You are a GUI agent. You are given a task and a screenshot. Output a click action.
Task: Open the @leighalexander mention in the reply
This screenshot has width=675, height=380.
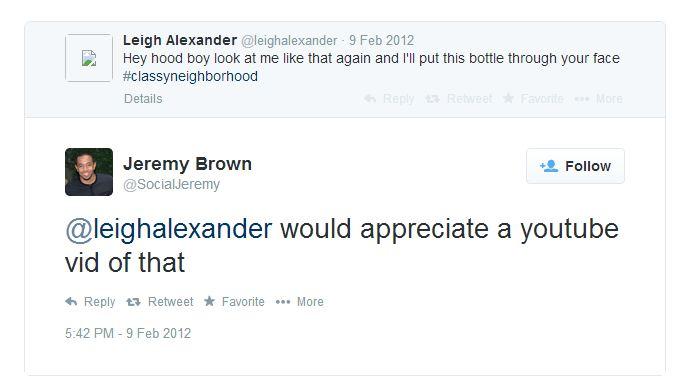coord(169,229)
